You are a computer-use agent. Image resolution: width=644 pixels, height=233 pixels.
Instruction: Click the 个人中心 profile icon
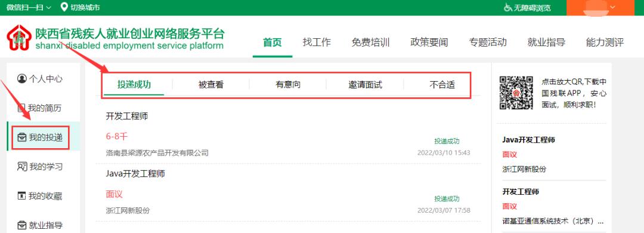coord(22,78)
